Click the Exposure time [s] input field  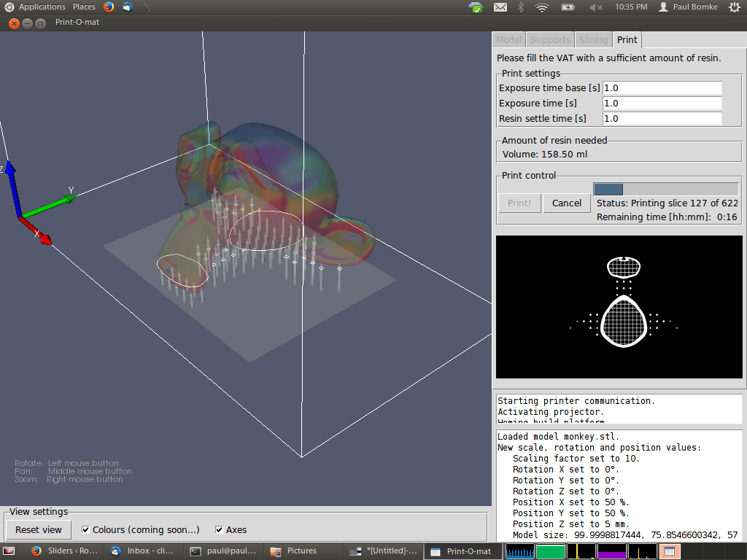pos(662,103)
